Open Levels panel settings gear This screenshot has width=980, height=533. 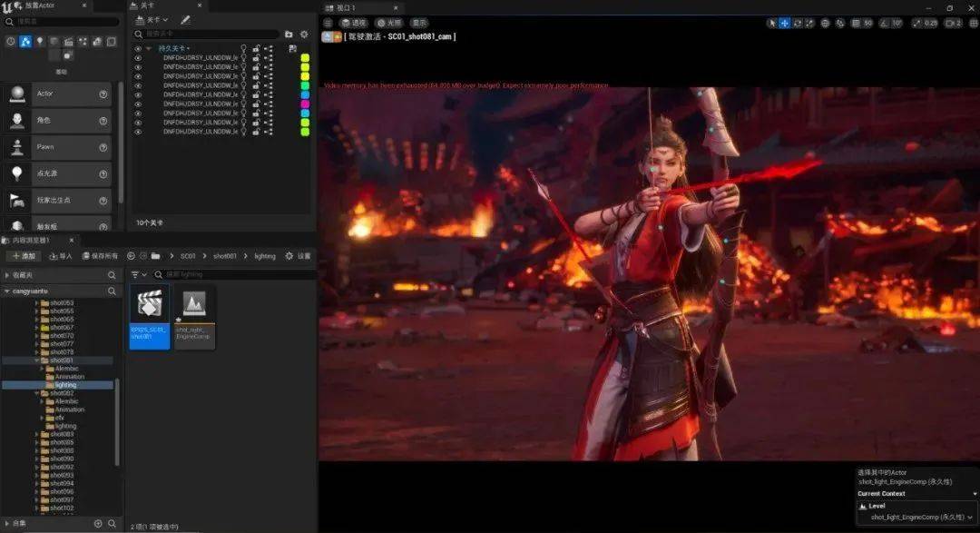point(304,35)
